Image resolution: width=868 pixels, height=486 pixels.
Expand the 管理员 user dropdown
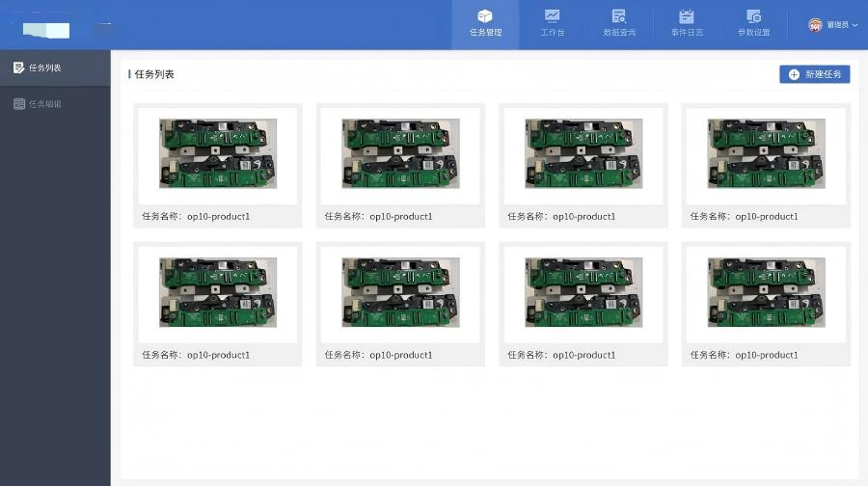pos(833,25)
